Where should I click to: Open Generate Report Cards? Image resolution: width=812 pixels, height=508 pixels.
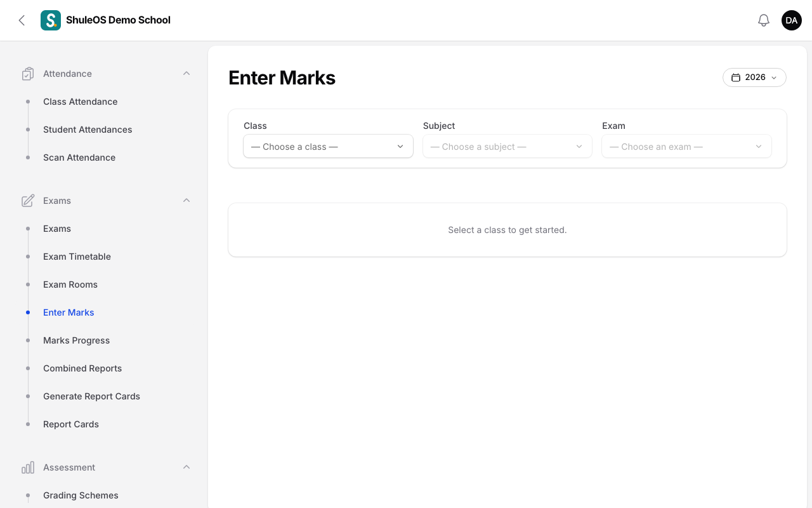coord(91,396)
